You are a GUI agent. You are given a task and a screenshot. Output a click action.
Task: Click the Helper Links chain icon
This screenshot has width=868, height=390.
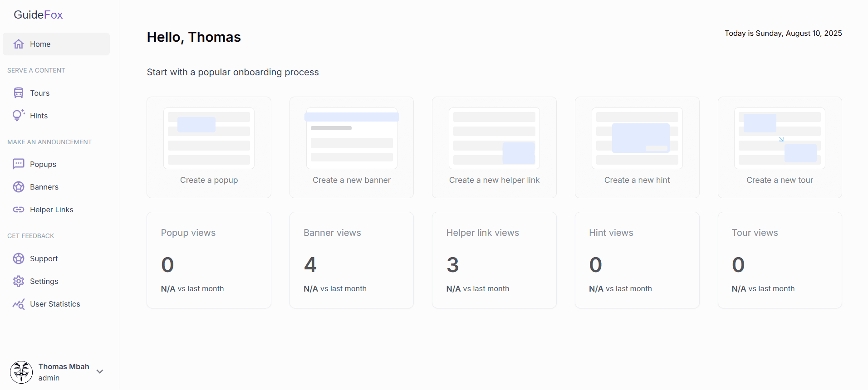pos(19,210)
